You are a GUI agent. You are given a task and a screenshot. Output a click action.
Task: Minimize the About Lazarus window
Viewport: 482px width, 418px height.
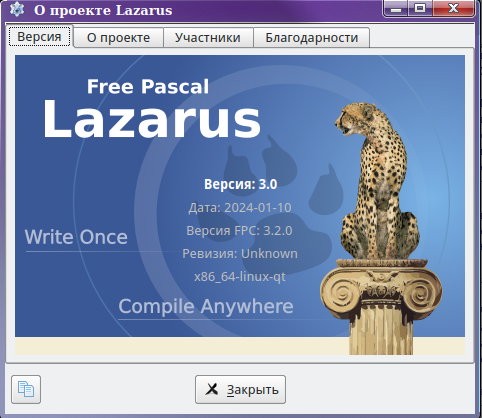pos(396,9)
